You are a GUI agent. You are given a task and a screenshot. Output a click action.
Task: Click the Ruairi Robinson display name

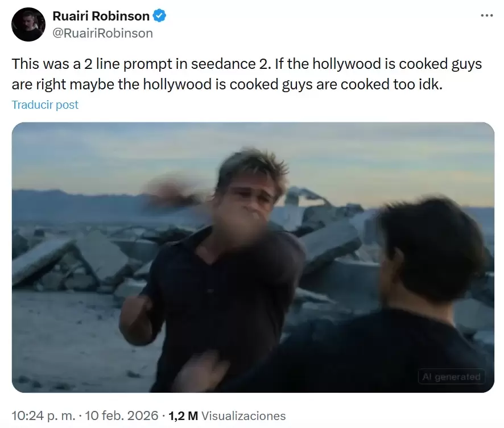click(101, 16)
